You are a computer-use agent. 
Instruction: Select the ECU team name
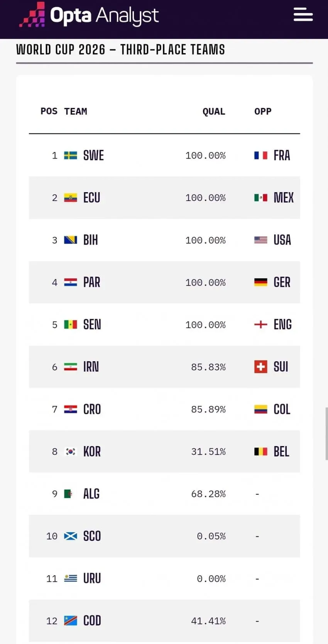(92, 198)
